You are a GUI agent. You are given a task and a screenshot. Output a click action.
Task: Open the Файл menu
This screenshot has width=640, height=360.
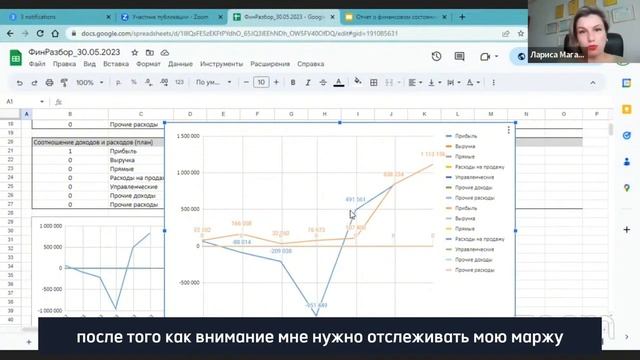[37, 64]
